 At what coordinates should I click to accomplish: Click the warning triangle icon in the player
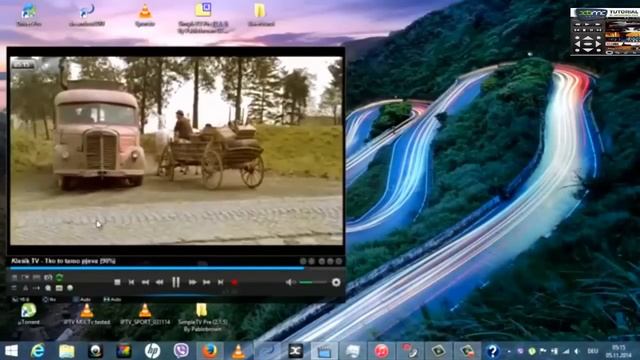tap(25, 288)
